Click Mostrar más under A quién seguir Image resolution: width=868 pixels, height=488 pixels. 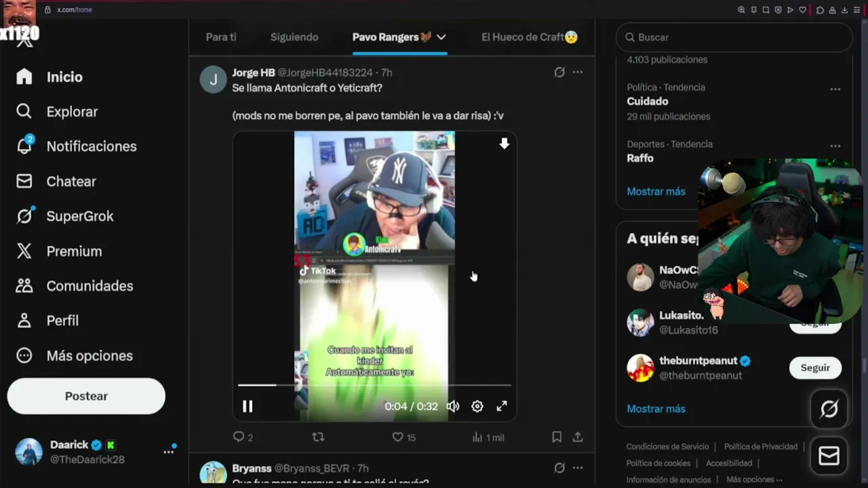coord(656,409)
